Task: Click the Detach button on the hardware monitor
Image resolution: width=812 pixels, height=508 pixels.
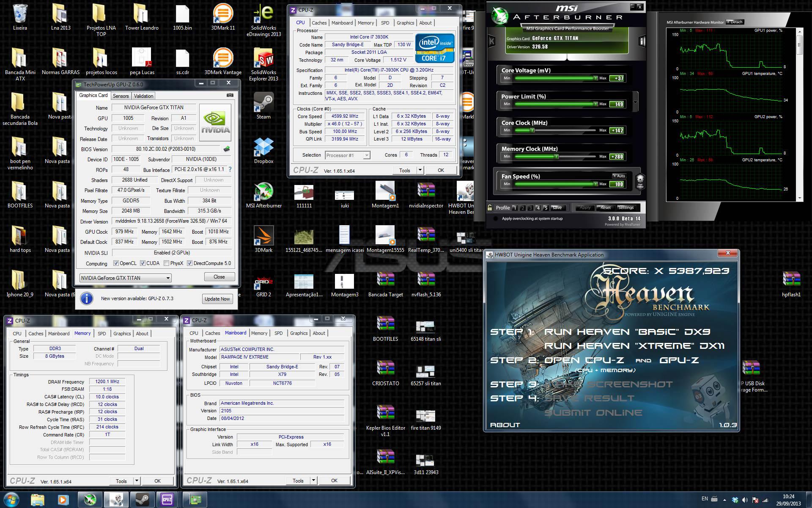Action: pos(735,22)
